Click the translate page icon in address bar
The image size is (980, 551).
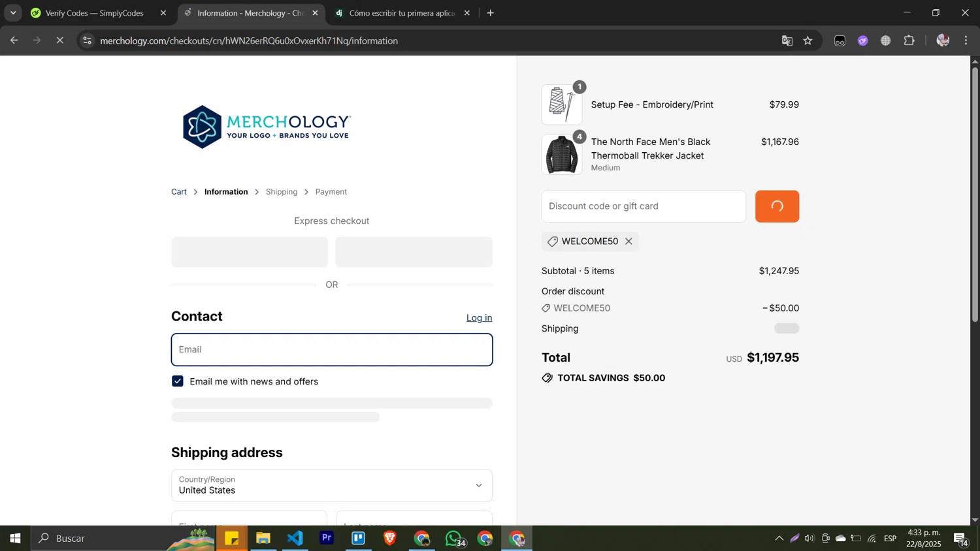pos(787,40)
